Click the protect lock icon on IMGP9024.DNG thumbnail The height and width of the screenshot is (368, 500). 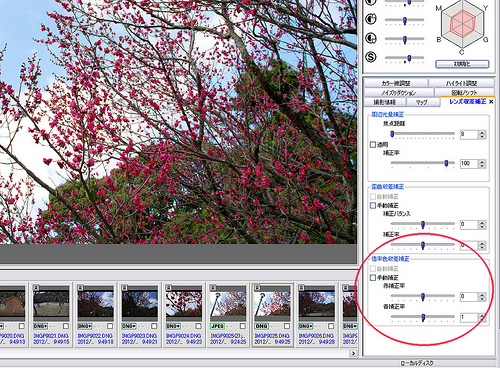[169, 287]
